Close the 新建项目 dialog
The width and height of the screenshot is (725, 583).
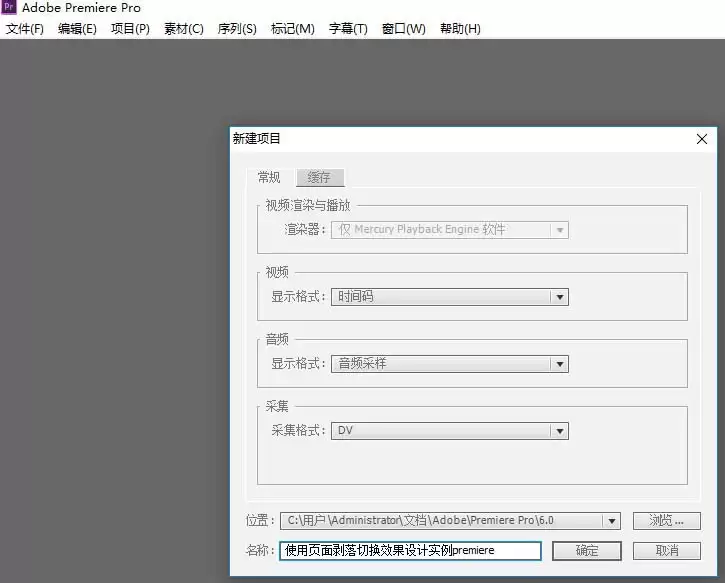point(701,139)
